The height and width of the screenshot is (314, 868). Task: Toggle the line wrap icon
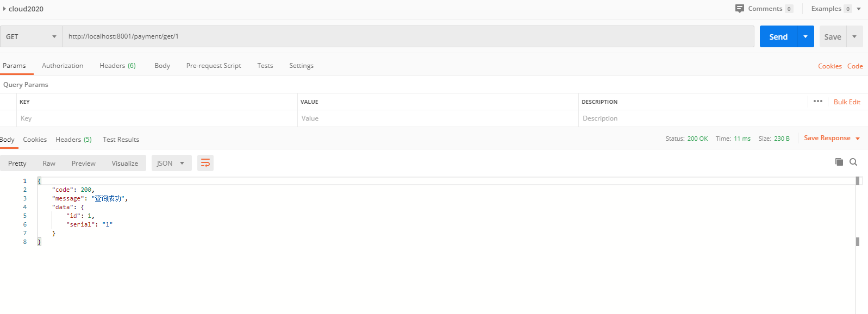click(x=205, y=163)
